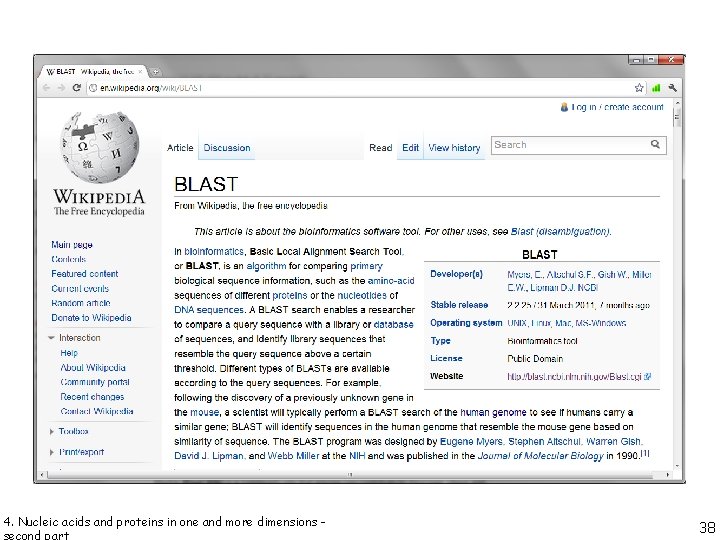Click Donate to Wikipedia link
This screenshot has height=540, width=720.
point(91,318)
